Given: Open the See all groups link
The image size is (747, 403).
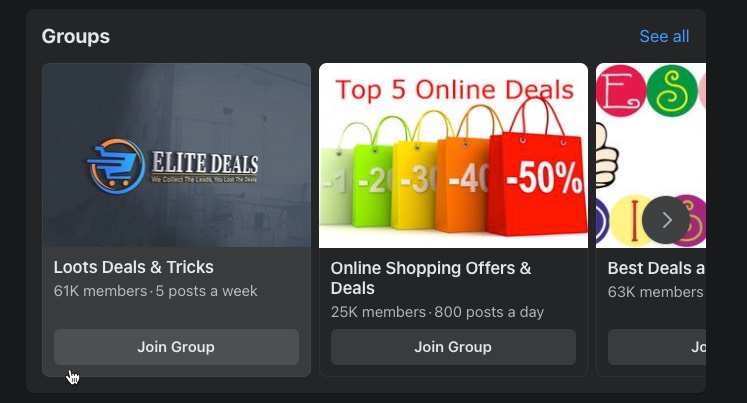Looking at the screenshot, I should tap(664, 36).
